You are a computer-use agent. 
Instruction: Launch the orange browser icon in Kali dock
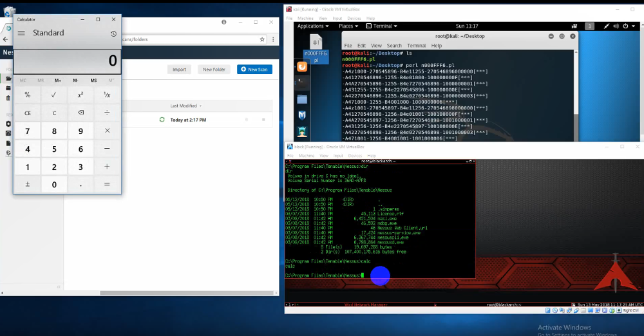point(302,67)
